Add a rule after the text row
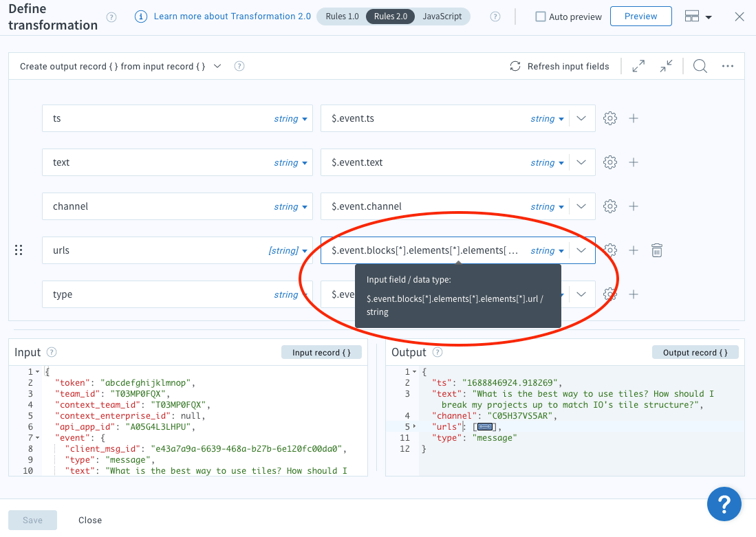Image resolution: width=756 pixels, height=537 pixels. tap(634, 162)
